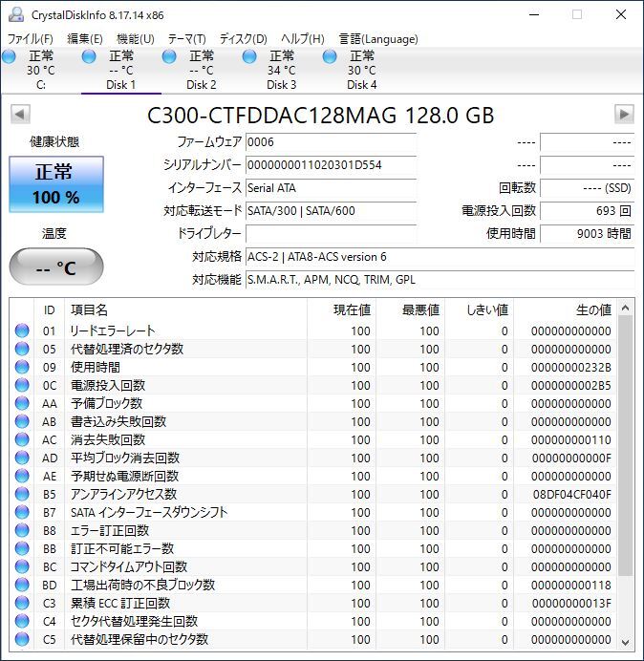Open the 編集(E) menu
Viewport: 644px width, 661px height.
pyautogui.click(x=85, y=39)
